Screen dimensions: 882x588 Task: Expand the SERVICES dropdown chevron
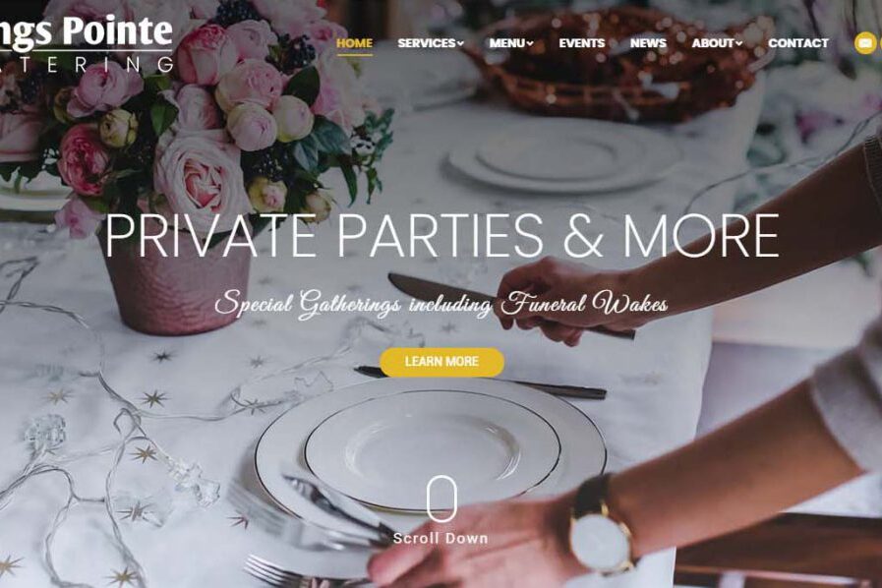pyautogui.click(x=461, y=43)
